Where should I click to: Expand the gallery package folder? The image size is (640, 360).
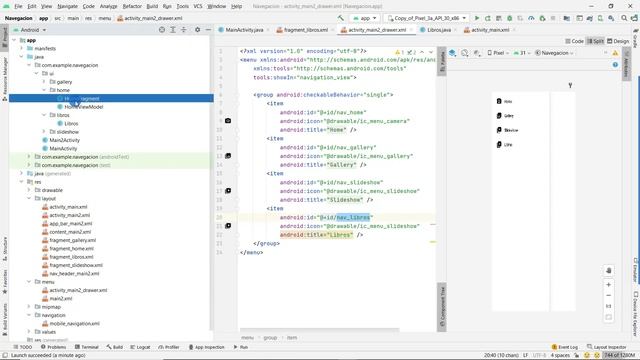[44, 82]
